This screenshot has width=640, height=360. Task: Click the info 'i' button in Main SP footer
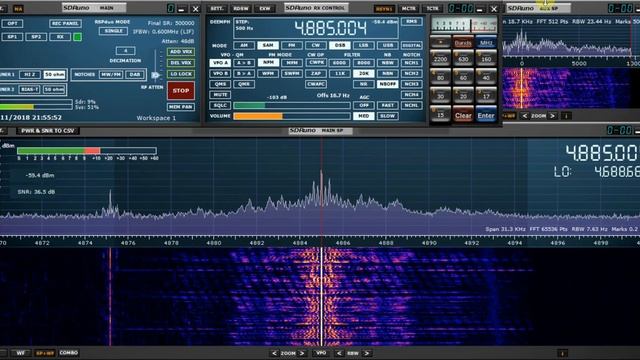tap(562, 353)
